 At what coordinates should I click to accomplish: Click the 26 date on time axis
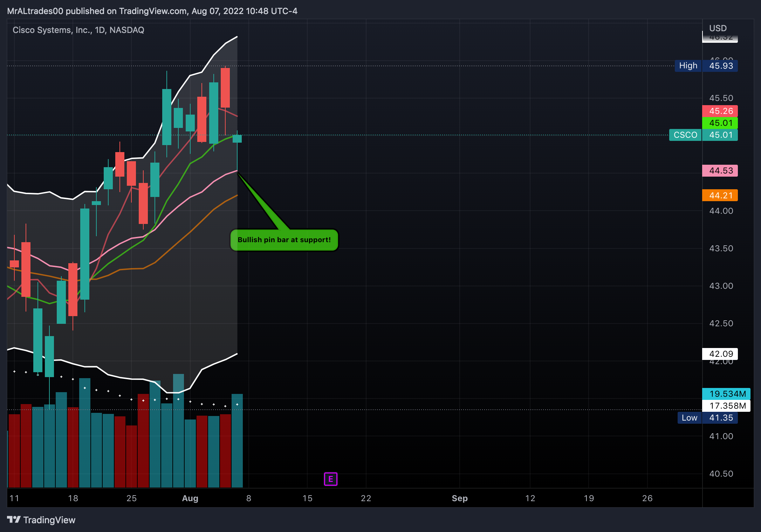(647, 498)
